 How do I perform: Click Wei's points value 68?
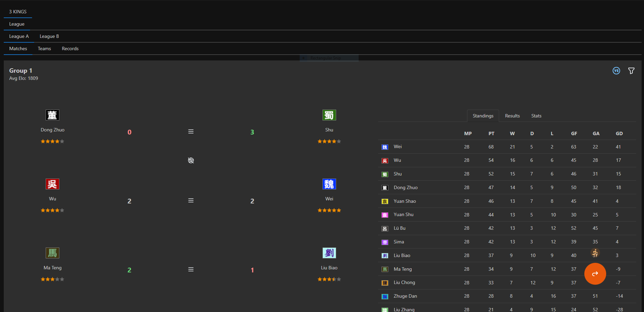[491, 147]
